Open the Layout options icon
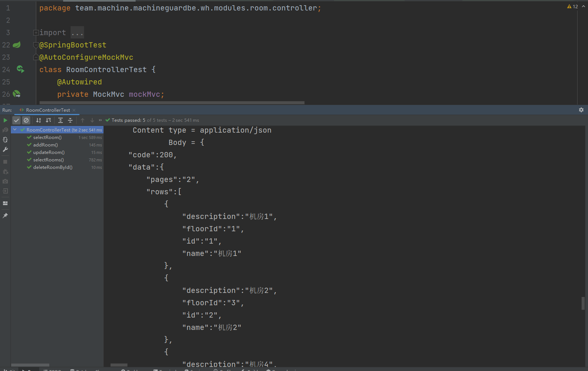The image size is (588, 371). tap(5, 203)
